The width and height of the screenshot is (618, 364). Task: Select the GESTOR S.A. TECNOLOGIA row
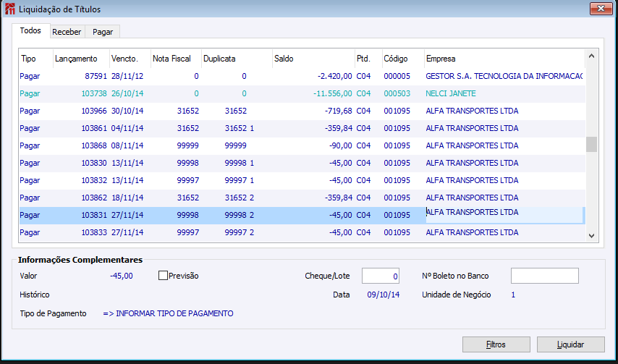tap(302, 77)
